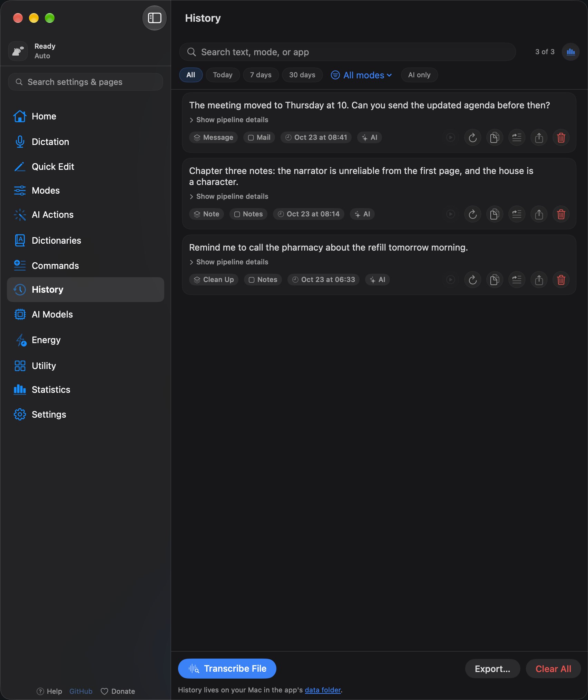Select the 30 days time filter

click(302, 75)
